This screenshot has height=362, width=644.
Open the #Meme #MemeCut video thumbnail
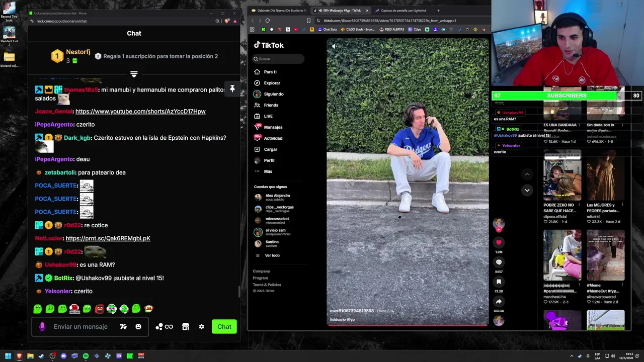605,255
